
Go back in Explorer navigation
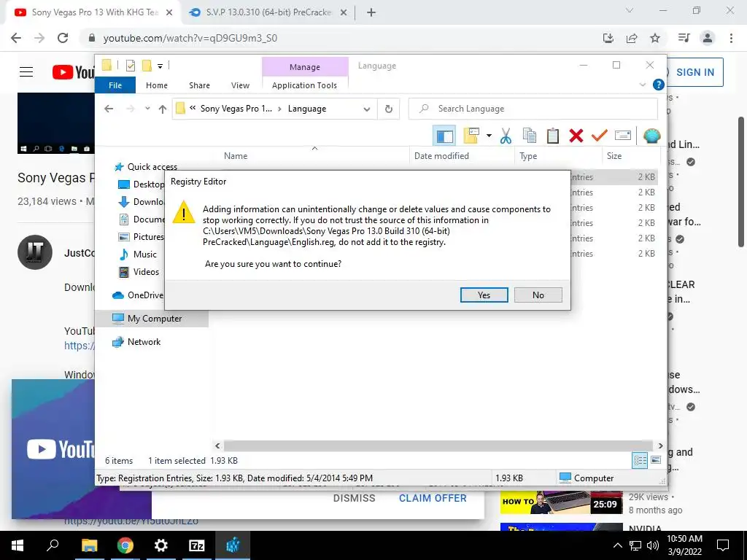[x=109, y=109]
